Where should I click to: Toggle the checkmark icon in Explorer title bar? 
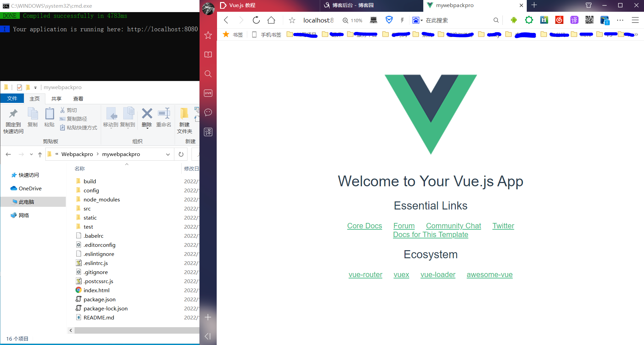click(19, 87)
